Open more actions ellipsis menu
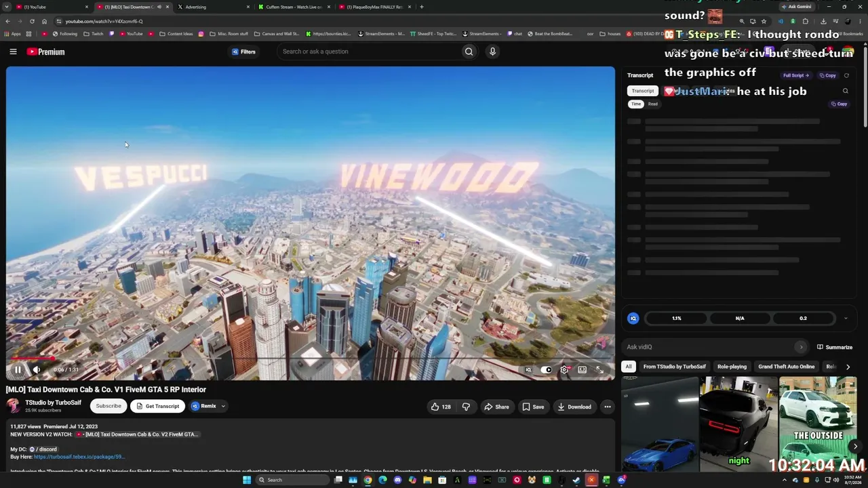This screenshot has height=488, width=868. 608,407
